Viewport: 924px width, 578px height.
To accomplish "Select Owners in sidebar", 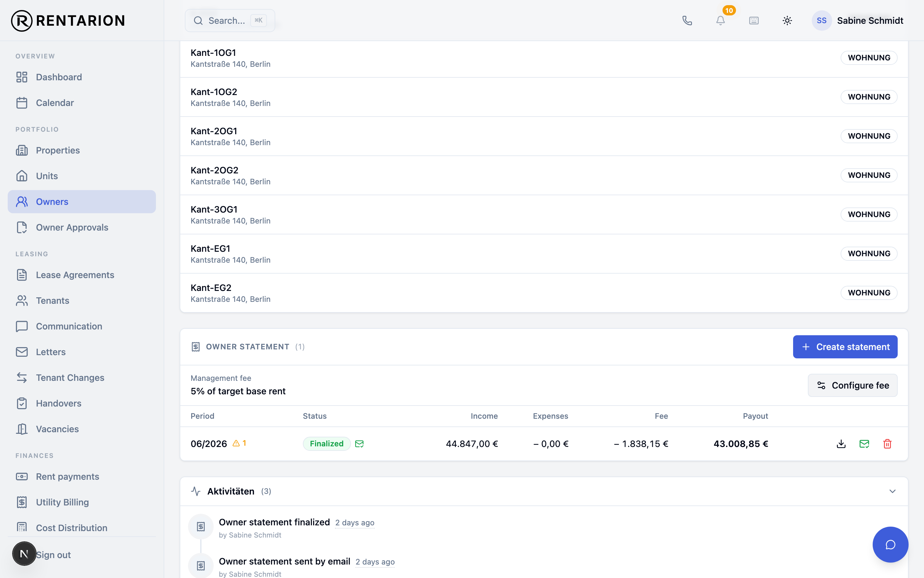I will point(82,202).
